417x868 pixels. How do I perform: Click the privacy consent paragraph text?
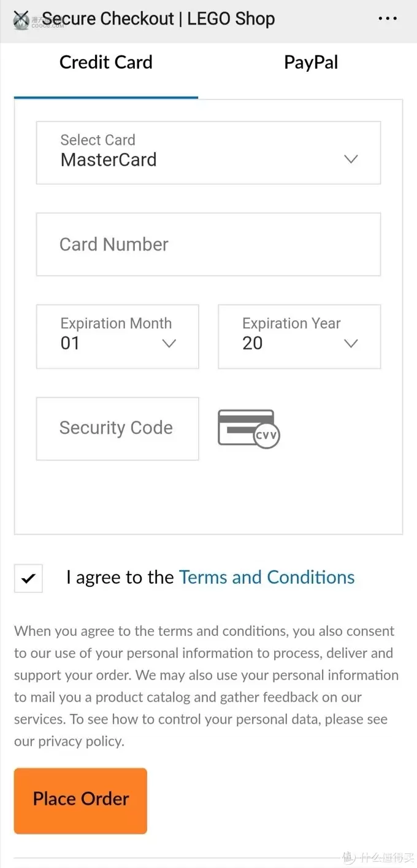tap(207, 686)
